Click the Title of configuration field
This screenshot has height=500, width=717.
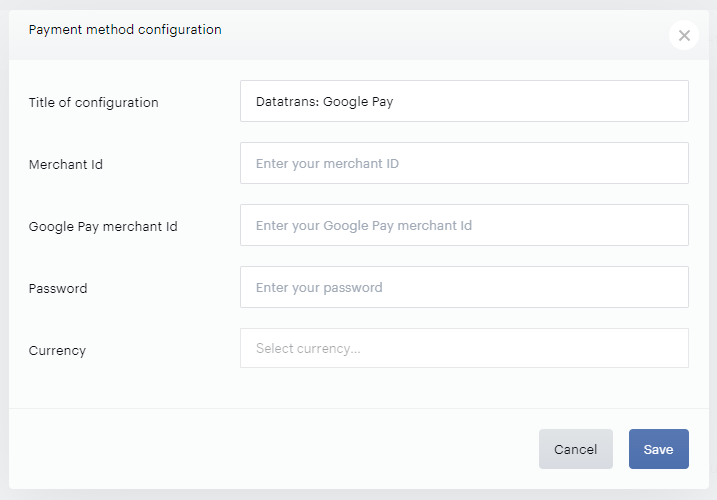click(464, 101)
